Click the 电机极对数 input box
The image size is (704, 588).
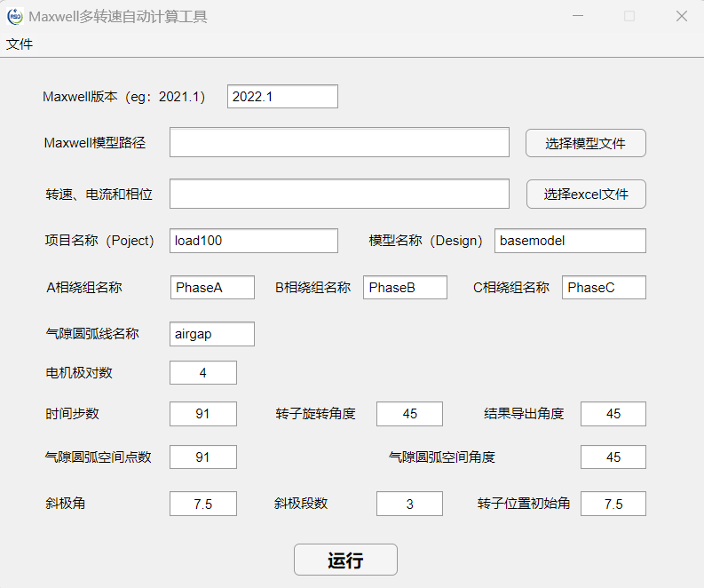(203, 373)
